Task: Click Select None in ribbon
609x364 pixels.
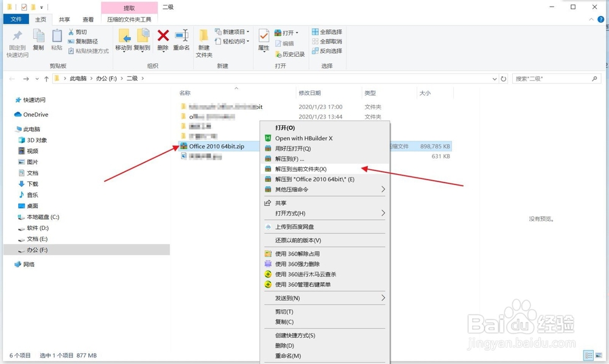Action: 327,41
